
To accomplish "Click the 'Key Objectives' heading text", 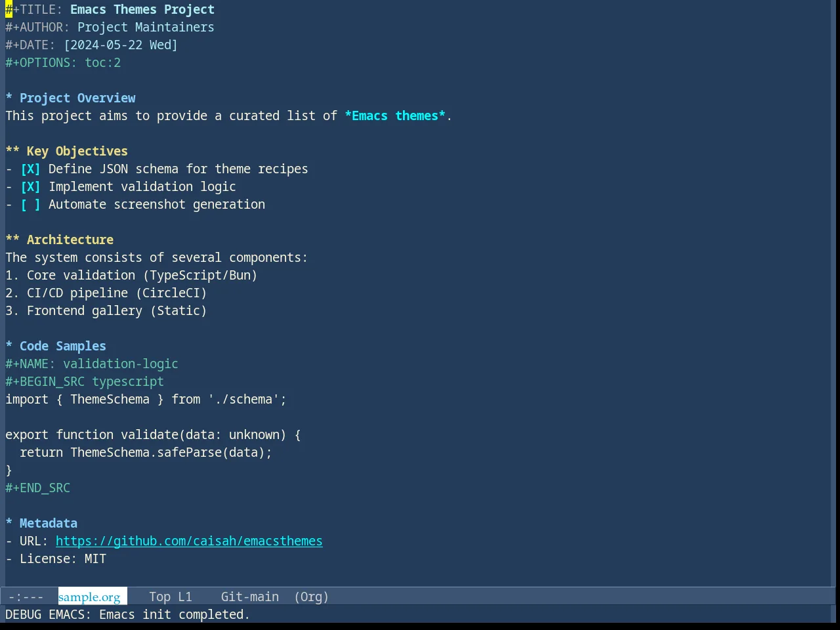I will coord(77,152).
